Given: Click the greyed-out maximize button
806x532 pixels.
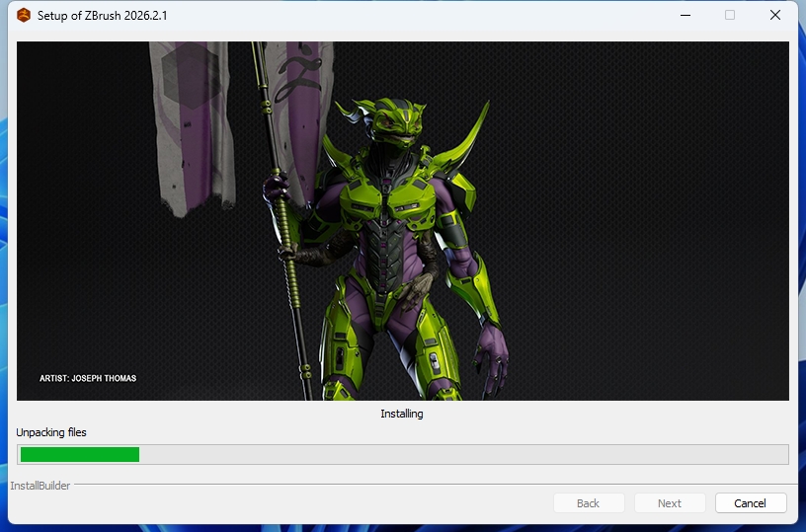Looking at the screenshot, I should click(729, 15).
